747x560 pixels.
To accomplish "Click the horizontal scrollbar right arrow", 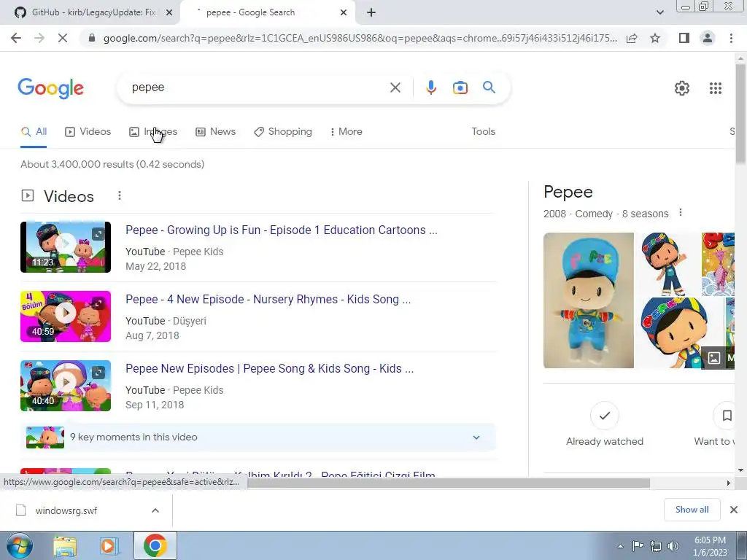I will click(729, 483).
